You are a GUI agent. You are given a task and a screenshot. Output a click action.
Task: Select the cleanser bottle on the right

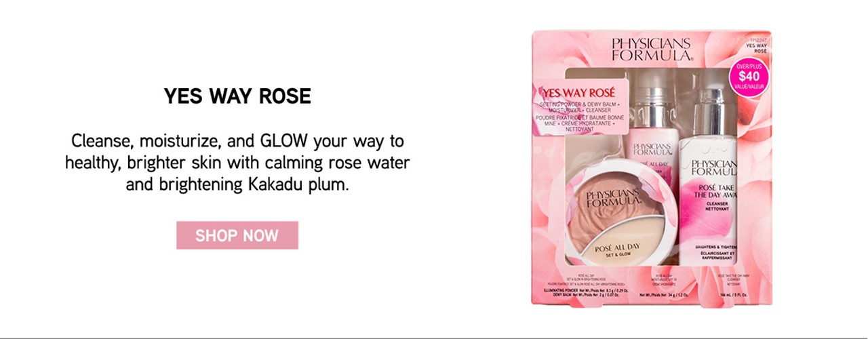click(x=709, y=183)
